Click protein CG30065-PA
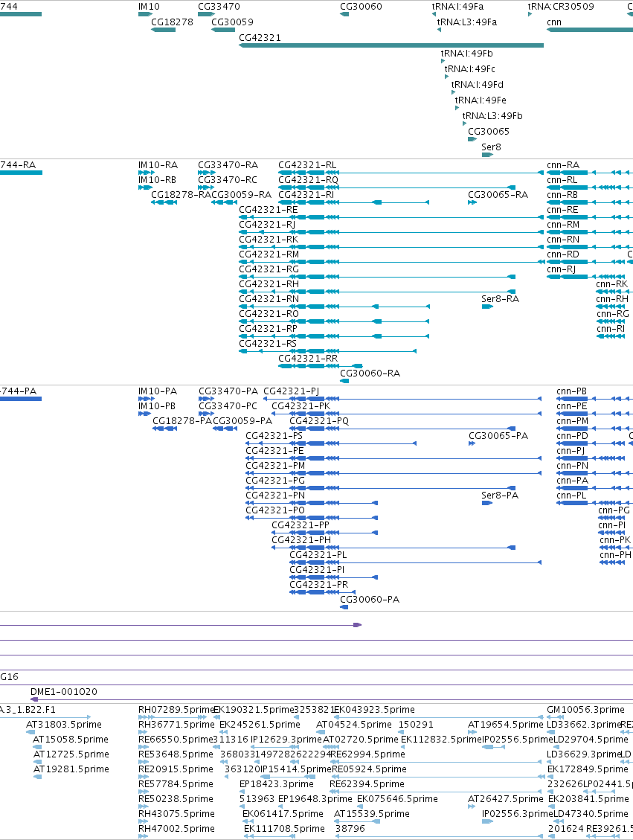 [498, 435]
